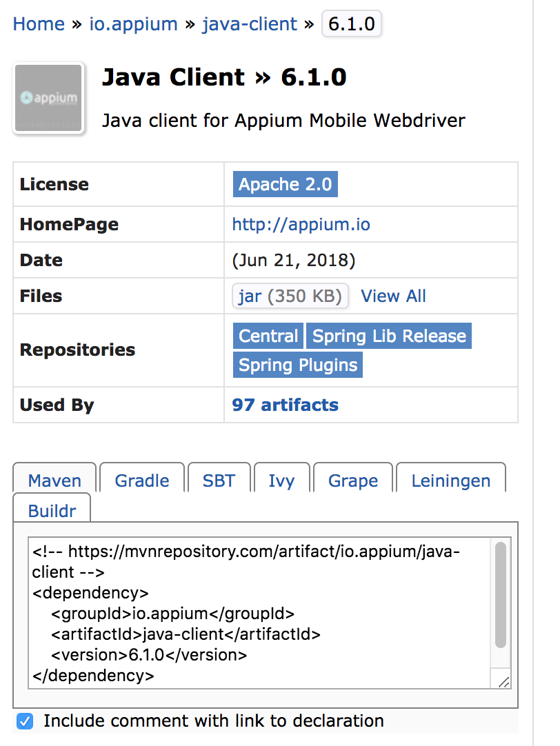This screenshot has height=746, width=560.
Task: Click the HomePage row label
Action: 69,224
